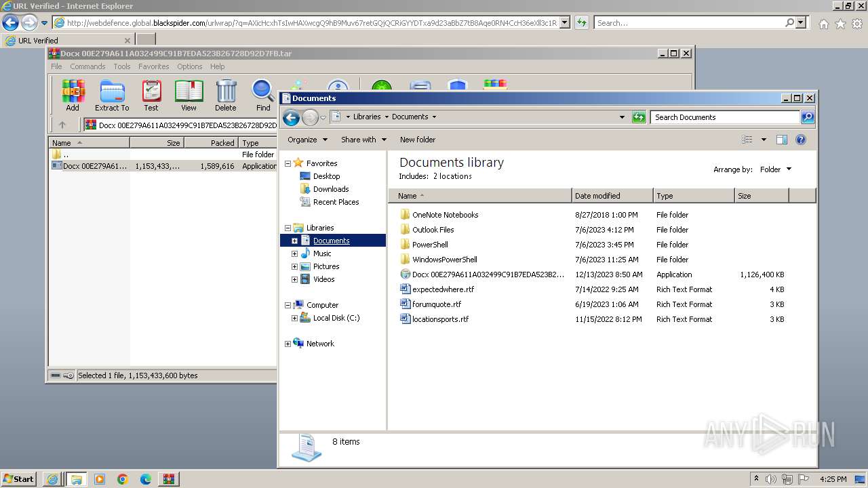Image resolution: width=868 pixels, height=488 pixels.
Task: Refresh the Internet Explorer page
Action: pos(581,23)
